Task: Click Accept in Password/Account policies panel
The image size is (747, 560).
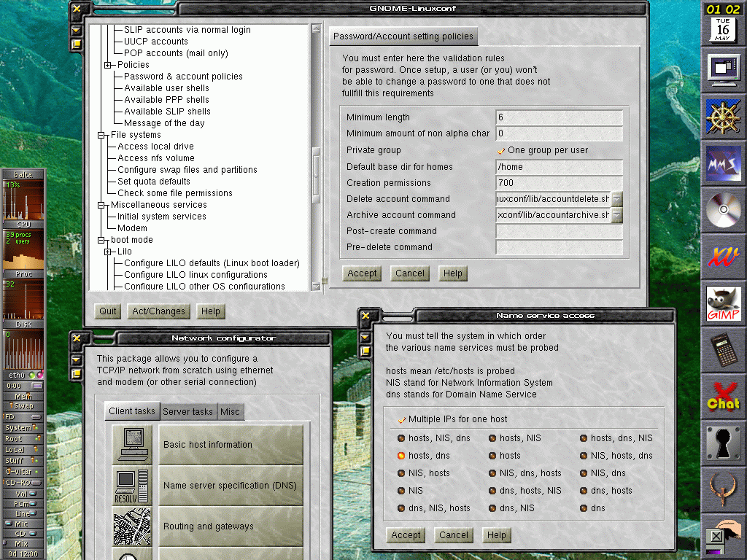Action: coord(362,273)
